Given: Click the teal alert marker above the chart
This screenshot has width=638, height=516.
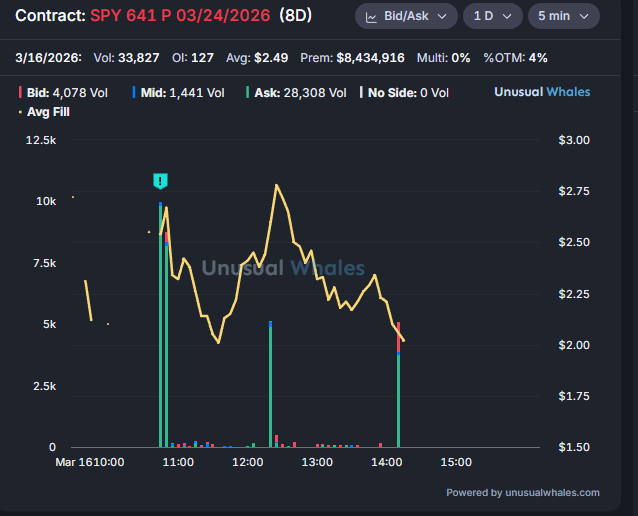Looking at the screenshot, I should pyautogui.click(x=160, y=181).
